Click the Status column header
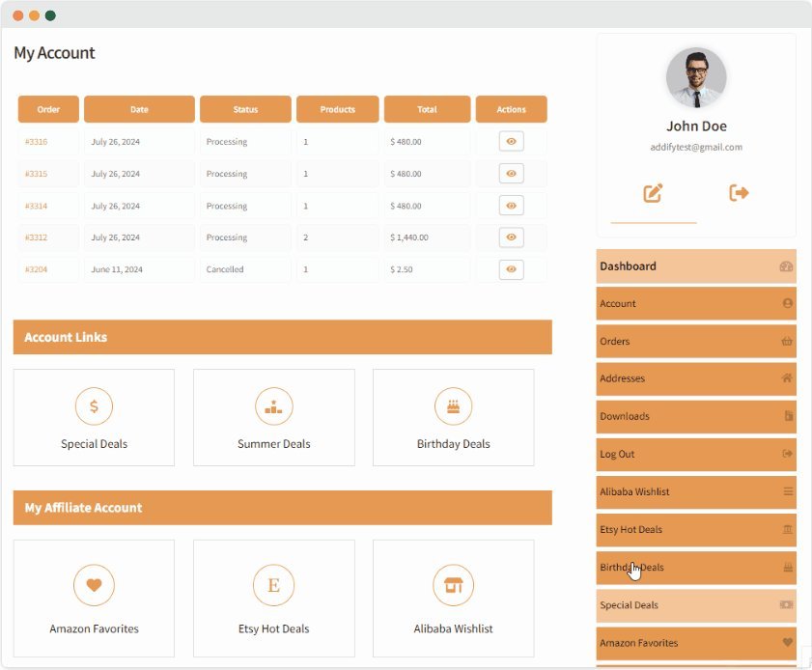 [245, 109]
